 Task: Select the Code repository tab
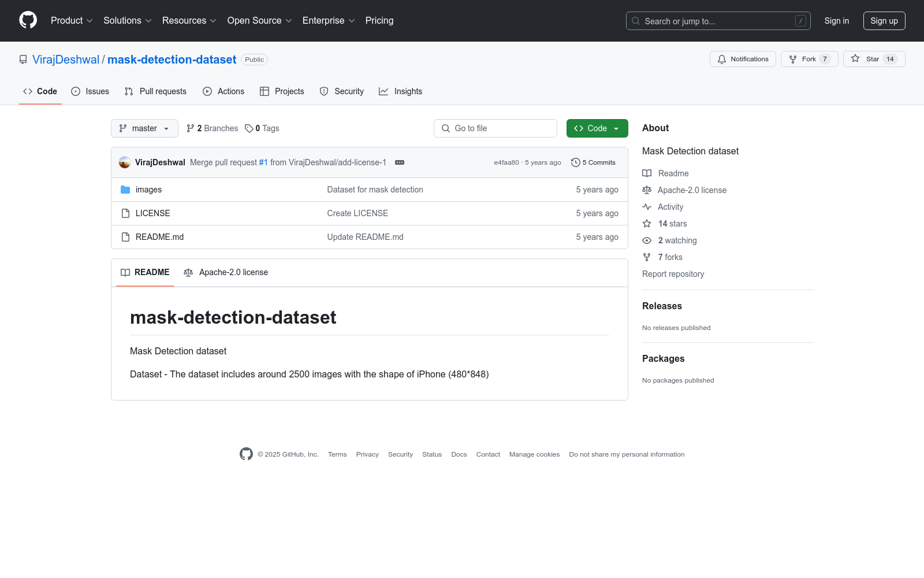click(x=40, y=91)
